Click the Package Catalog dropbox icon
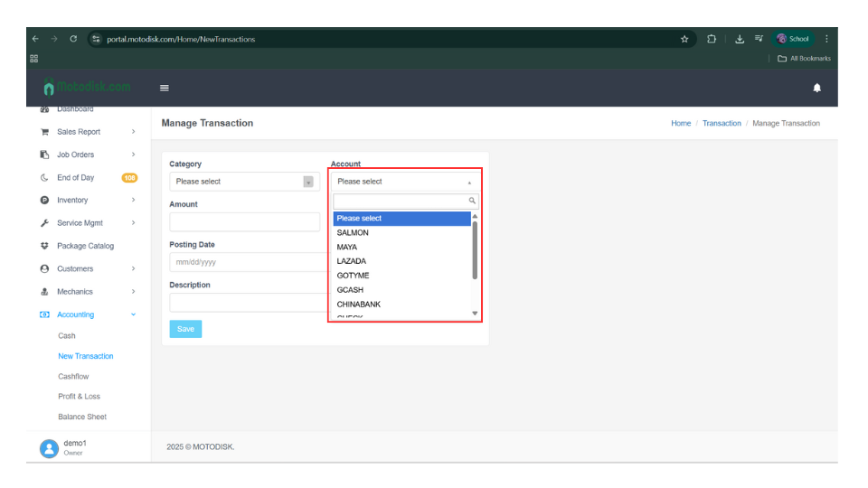868x488 pixels. pyautogui.click(x=44, y=246)
